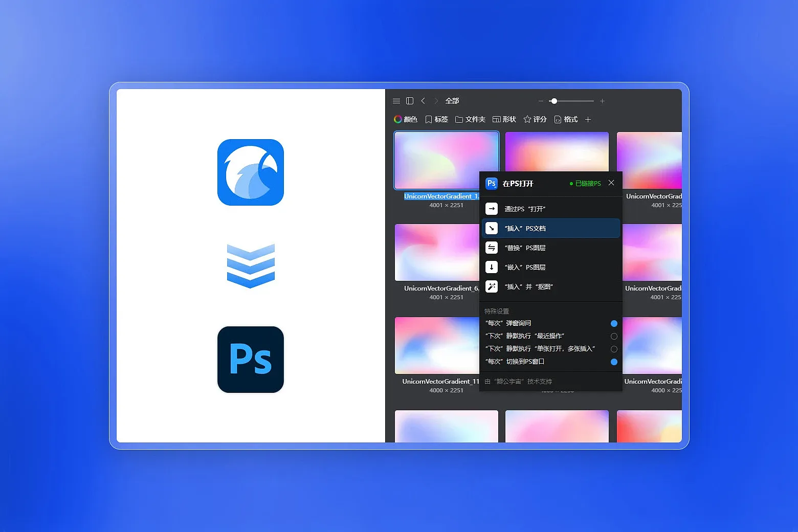Open the 格式 format filter

(x=566, y=119)
